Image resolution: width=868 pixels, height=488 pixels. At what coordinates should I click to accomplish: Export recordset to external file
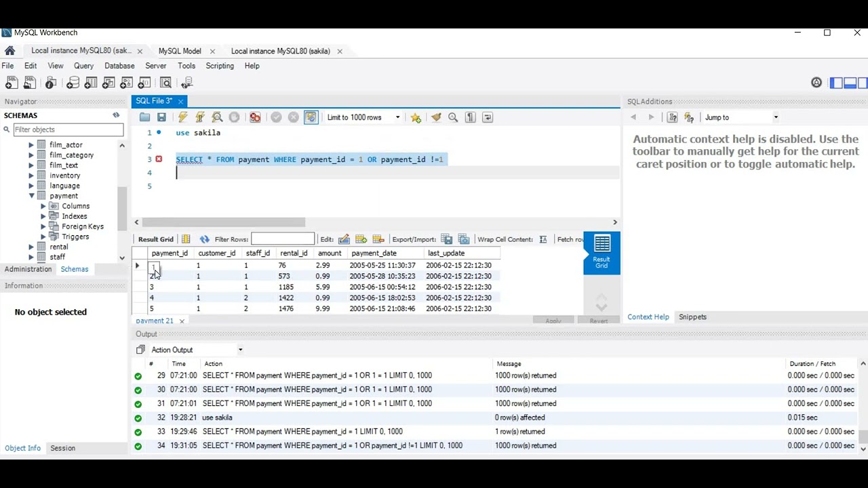[x=446, y=239]
